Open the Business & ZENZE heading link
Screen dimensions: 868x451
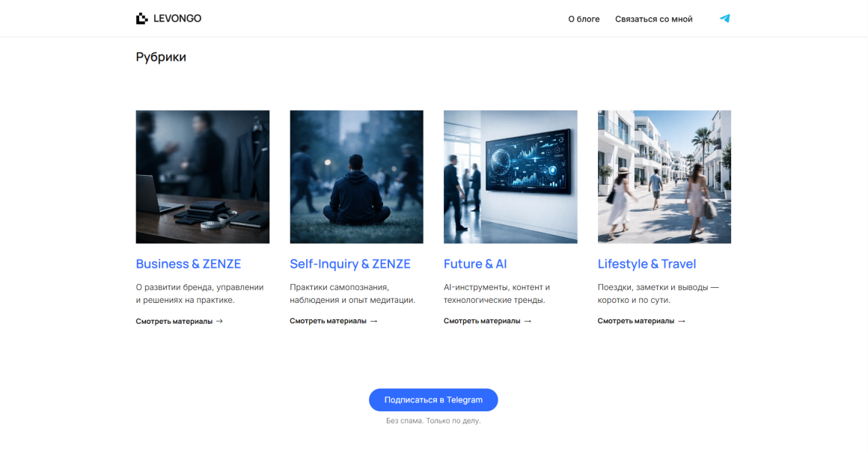(188, 264)
